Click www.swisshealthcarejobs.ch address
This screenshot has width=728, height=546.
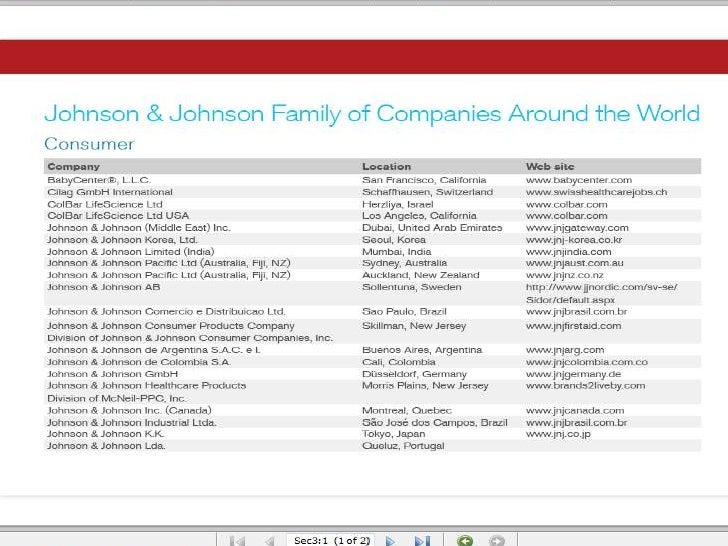tap(596, 192)
